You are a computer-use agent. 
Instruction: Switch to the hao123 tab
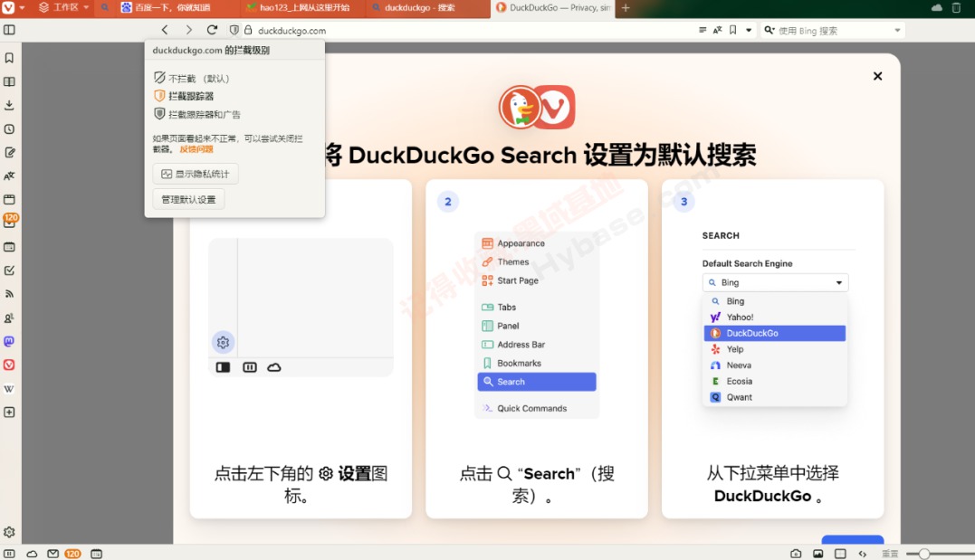(x=301, y=7)
